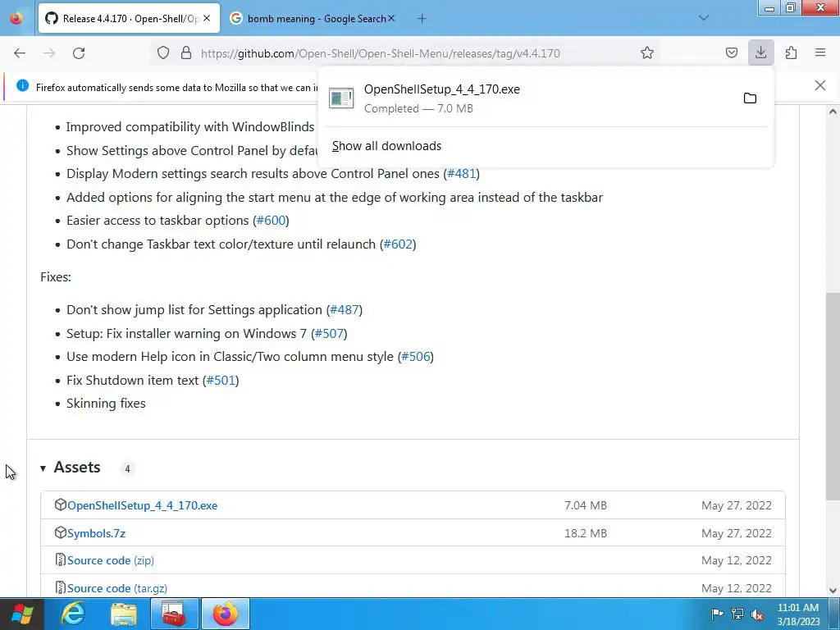This screenshot has width=840, height=630.
Task: Reload the current GitHub page
Action: click(79, 53)
